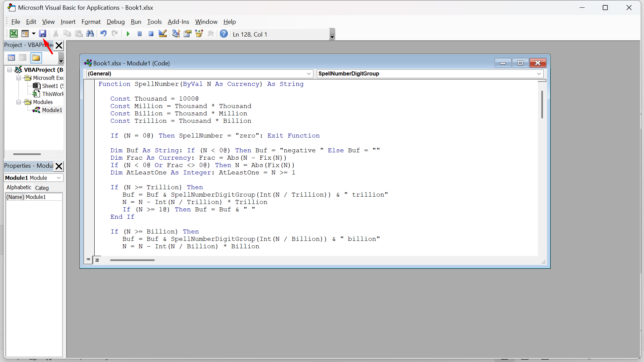Click the Reset stop icon

coord(151,34)
